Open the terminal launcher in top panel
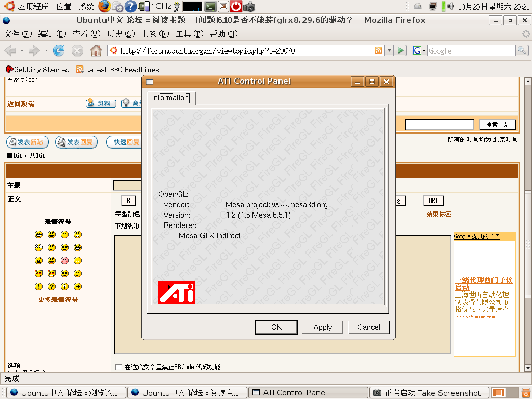Viewport: 532px width, 399px height. click(x=210, y=6)
